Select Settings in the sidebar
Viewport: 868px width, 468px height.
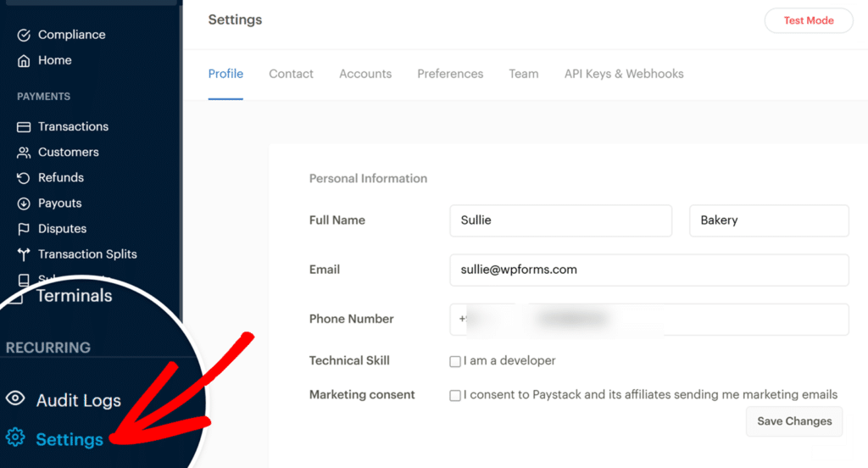click(x=70, y=439)
